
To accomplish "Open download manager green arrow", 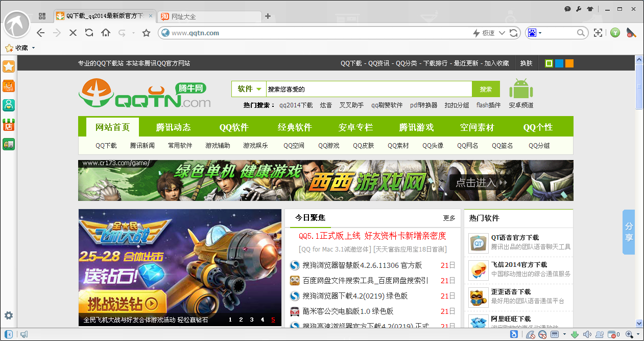I will (x=575, y=334).
